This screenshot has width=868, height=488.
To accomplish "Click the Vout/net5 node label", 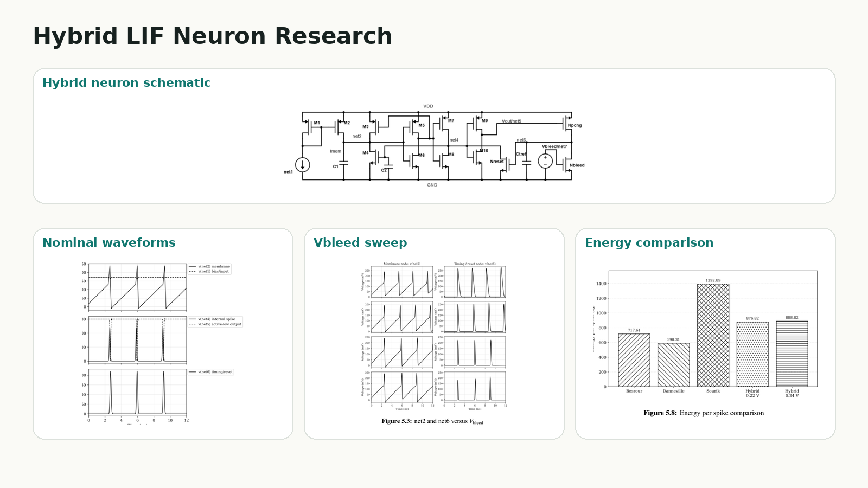I will coord(511,121).
